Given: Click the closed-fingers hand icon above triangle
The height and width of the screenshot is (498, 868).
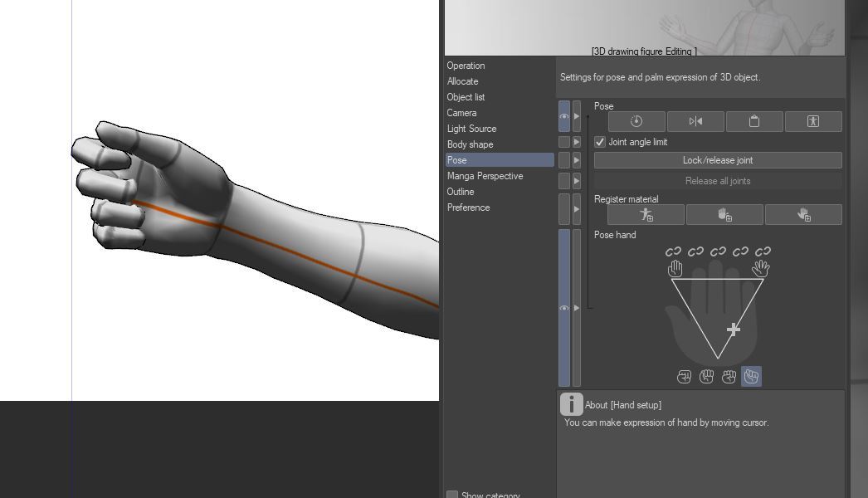Looking at the screenshot, I should point(675,269).
